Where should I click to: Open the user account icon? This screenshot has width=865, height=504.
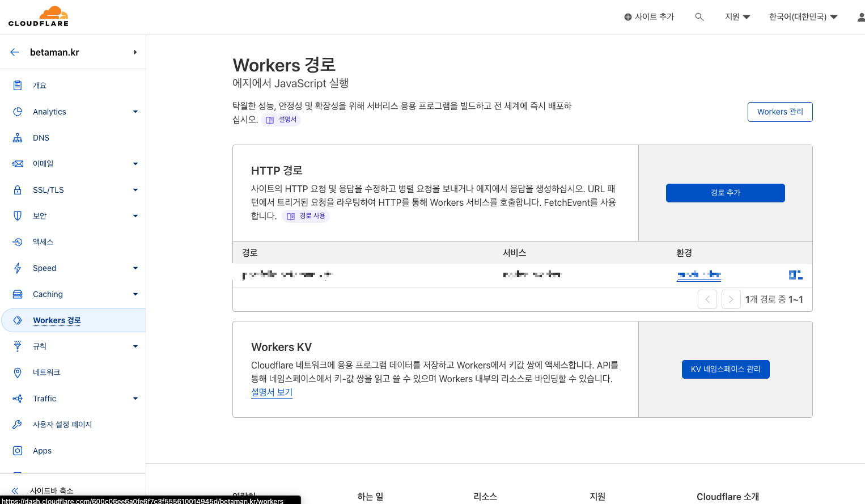pyautogui.click(x=861, y=17)
